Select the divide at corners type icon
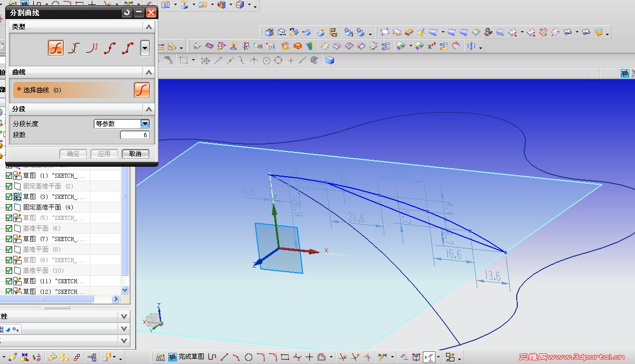Viewport: 635px width, 364px height. click(127, 49)
